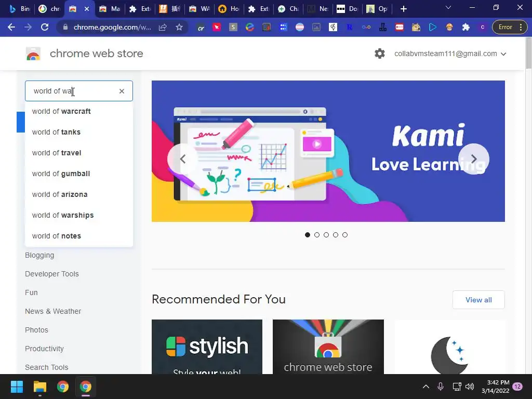
Task: Open the tab search chevron in title bar
Action: point(448,7)
